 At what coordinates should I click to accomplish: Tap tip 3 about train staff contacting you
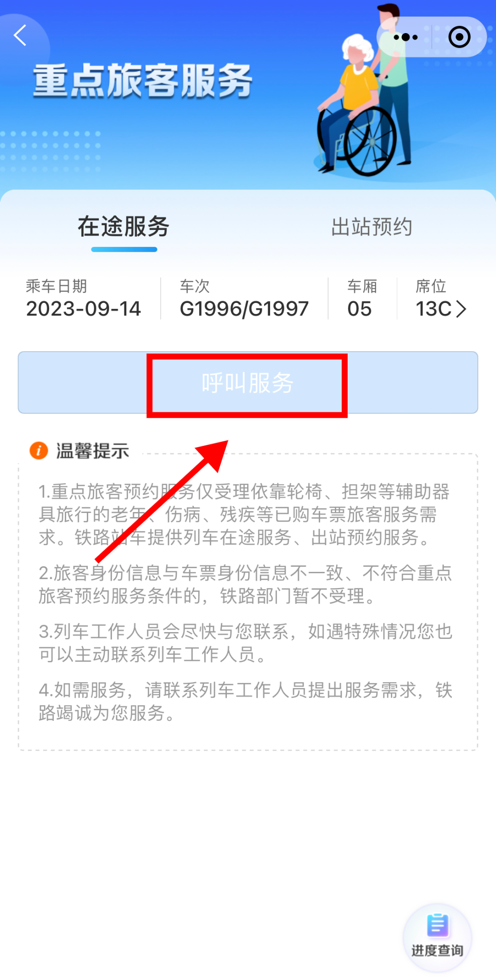click(245, 643)
